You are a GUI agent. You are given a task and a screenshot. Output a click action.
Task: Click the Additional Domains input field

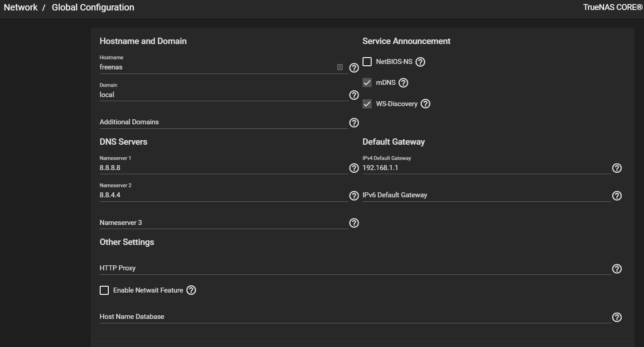coord(222,122)
